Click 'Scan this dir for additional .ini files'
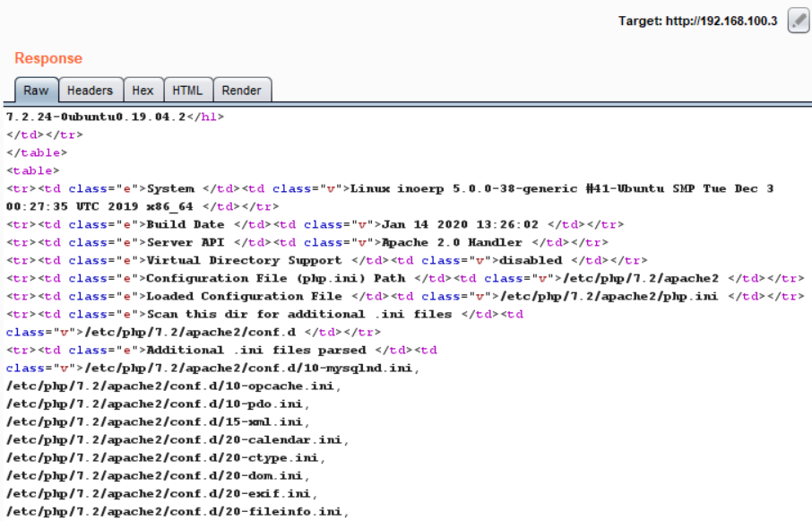The width and height of the screenshot is (812, 521). tap(299, 315)
